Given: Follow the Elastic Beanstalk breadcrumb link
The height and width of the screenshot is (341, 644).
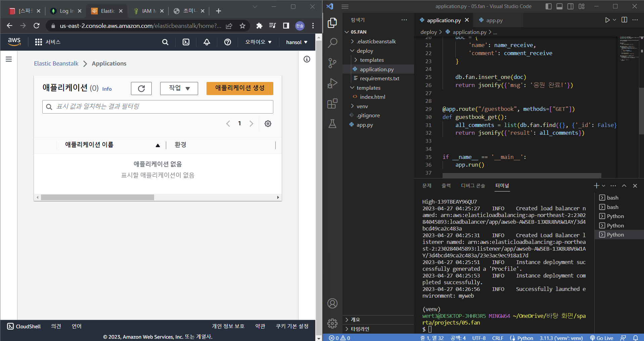Looking at the screenshot, I should click(56, 63).
